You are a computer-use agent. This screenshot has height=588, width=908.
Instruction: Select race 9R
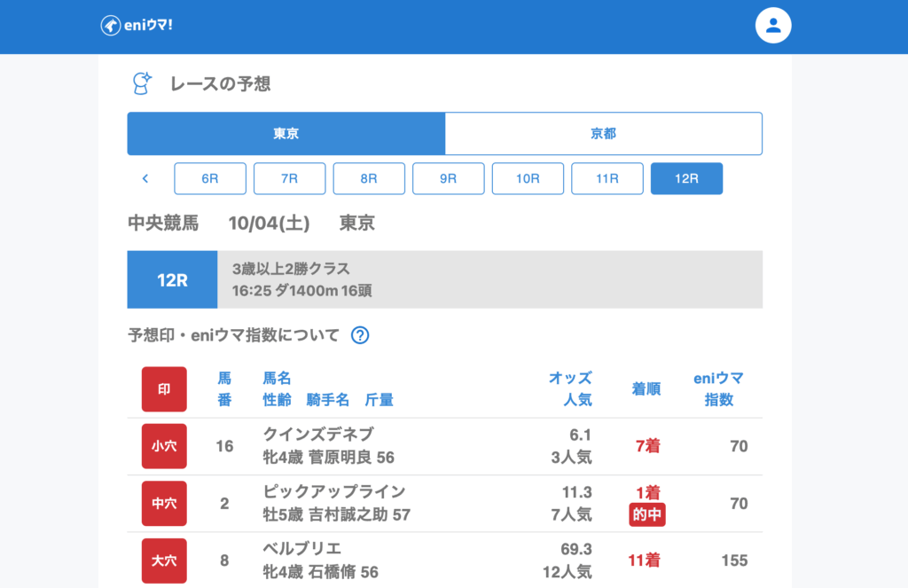pyautogui.click(x=448, y=178)
